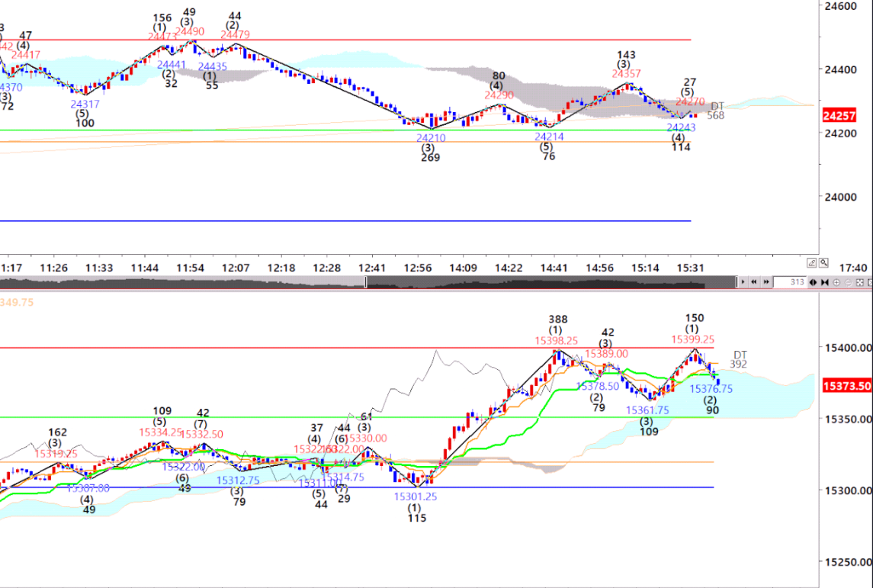Click the navigator handle in the overview strip
Screen dimensions: 873x588
[x=366, y=282]
